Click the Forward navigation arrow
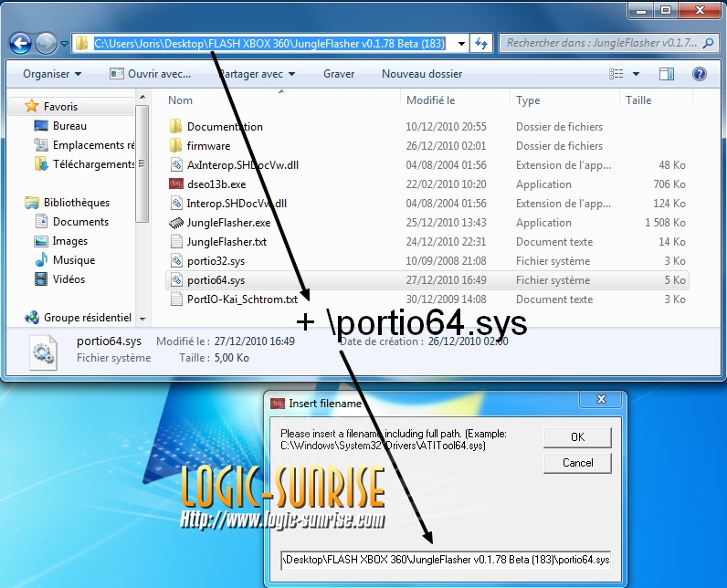This screenshot has width=727, height=588. click(46, 44)
